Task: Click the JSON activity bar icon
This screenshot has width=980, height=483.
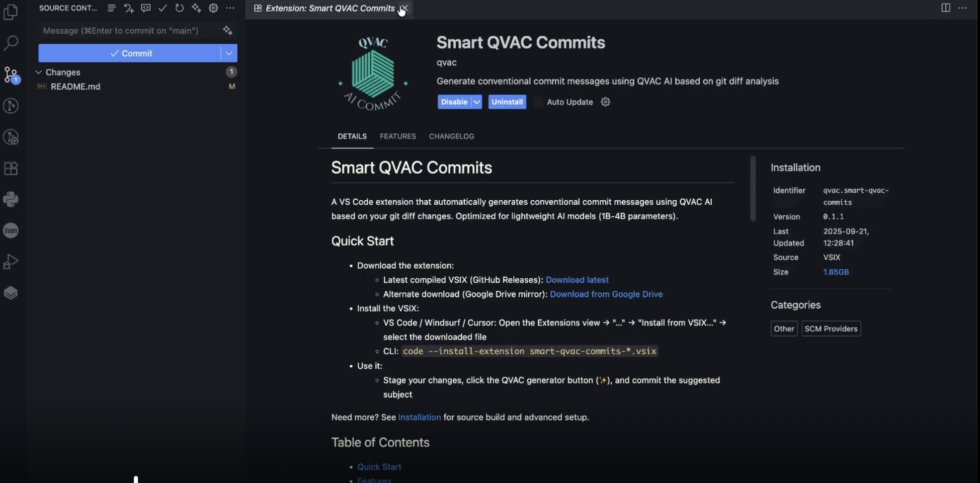Action: click(x=11, y=230)
